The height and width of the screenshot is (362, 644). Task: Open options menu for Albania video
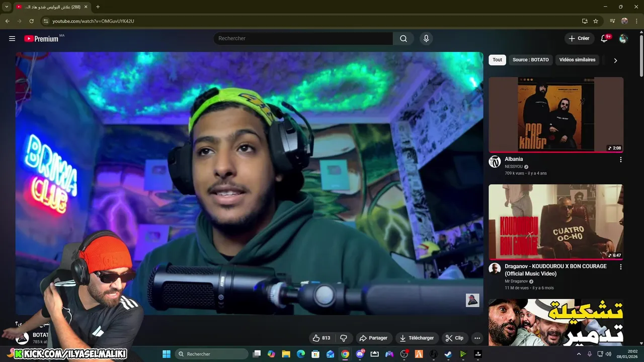pos(620,159)
